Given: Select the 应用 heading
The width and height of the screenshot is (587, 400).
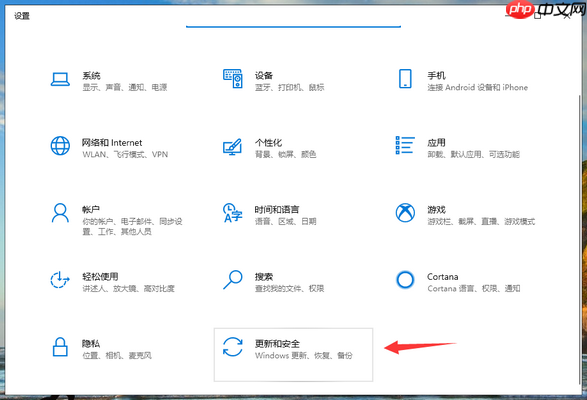Looking at the screenshot, I should pos(437,143).
